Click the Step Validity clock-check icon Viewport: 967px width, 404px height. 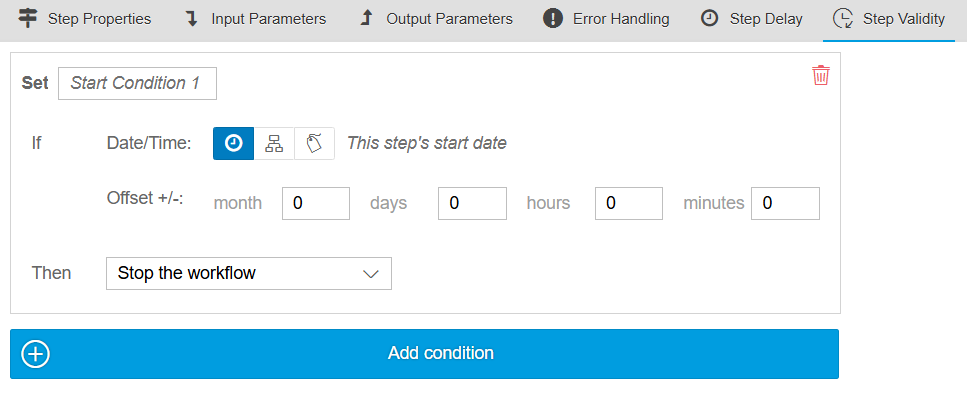pos(843,18)
